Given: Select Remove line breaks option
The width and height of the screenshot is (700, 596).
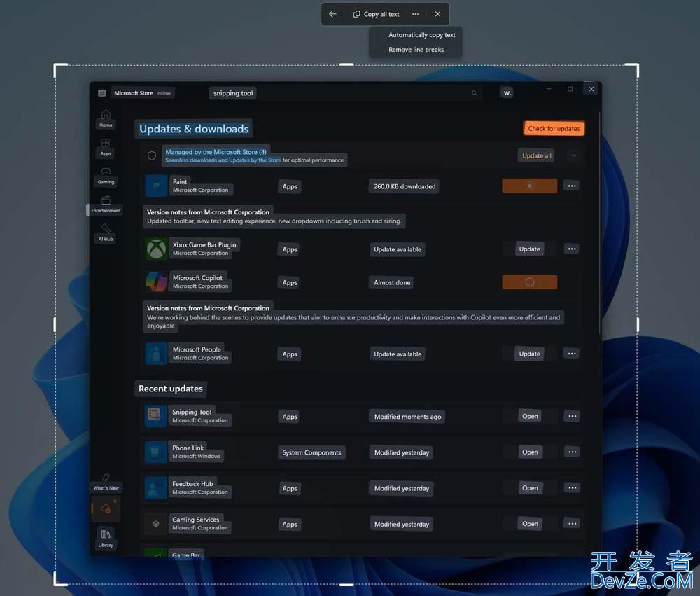Looking at the screenshot, I should (416, 50).
